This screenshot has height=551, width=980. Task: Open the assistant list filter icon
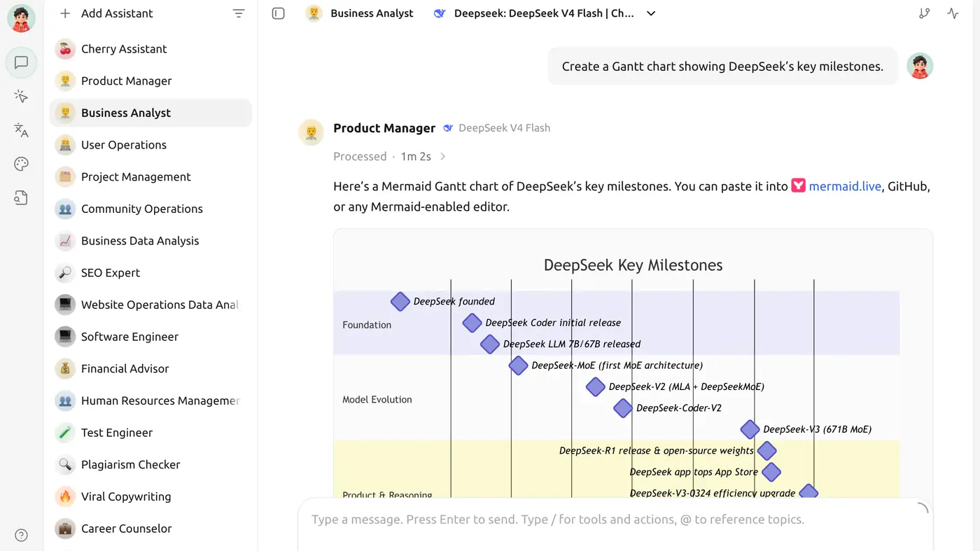point(239,13)
